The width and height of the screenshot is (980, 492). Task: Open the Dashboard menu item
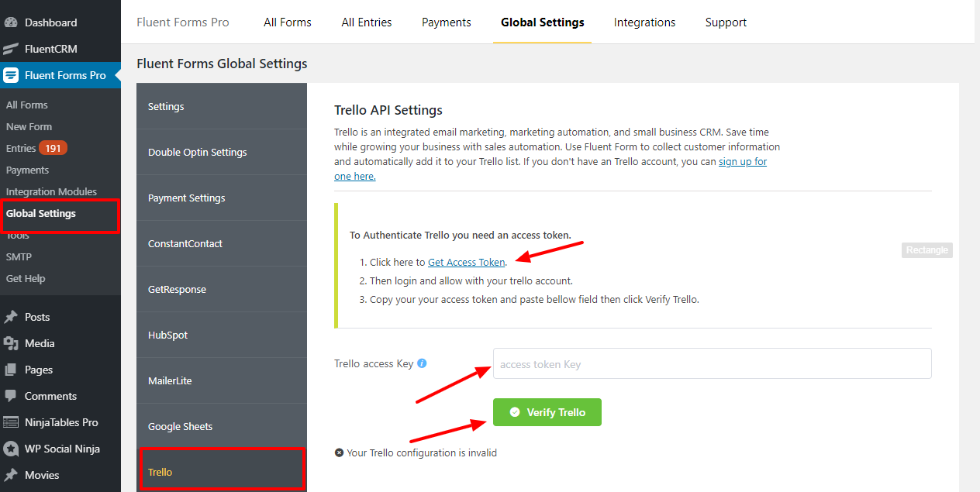pos(60,22)
